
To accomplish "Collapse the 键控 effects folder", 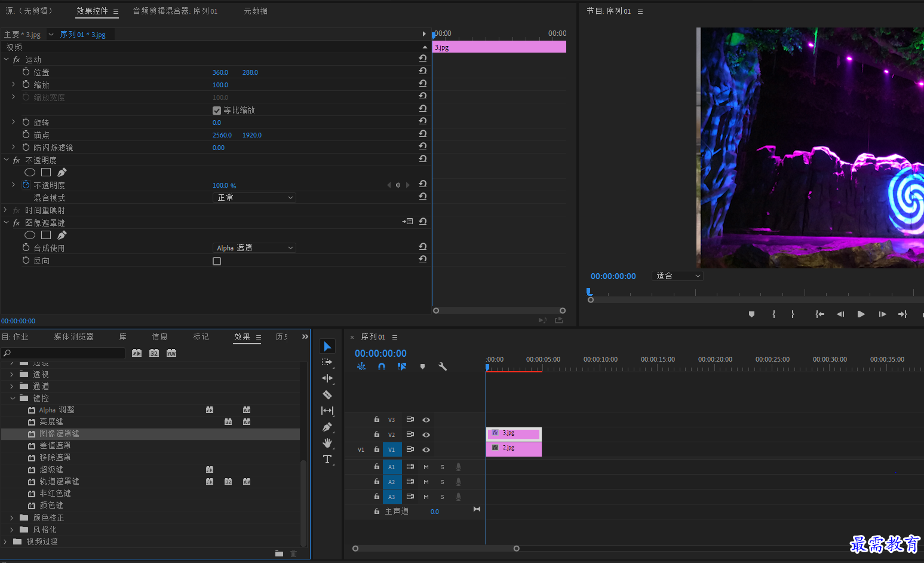I will [13, 398].
